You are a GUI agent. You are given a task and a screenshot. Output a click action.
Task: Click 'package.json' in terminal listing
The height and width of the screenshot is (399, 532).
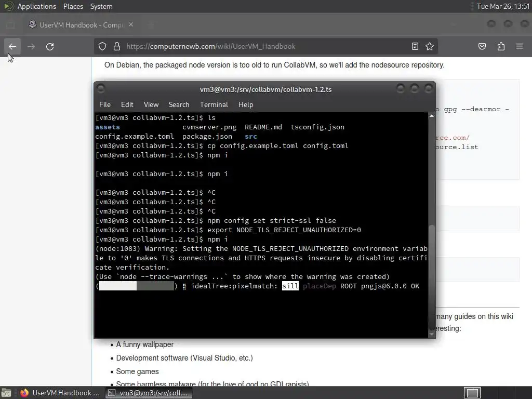pyautogui.click(x=207, y=137)
